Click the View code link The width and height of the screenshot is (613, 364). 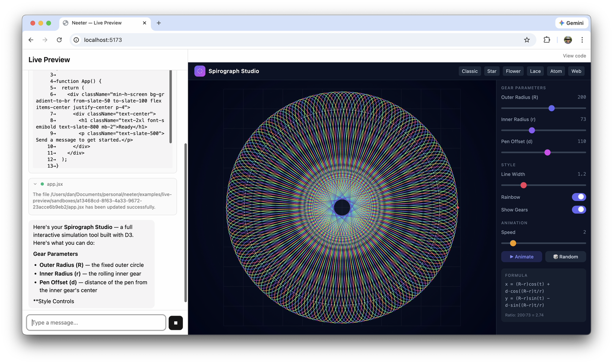click(x=574, y=56)
